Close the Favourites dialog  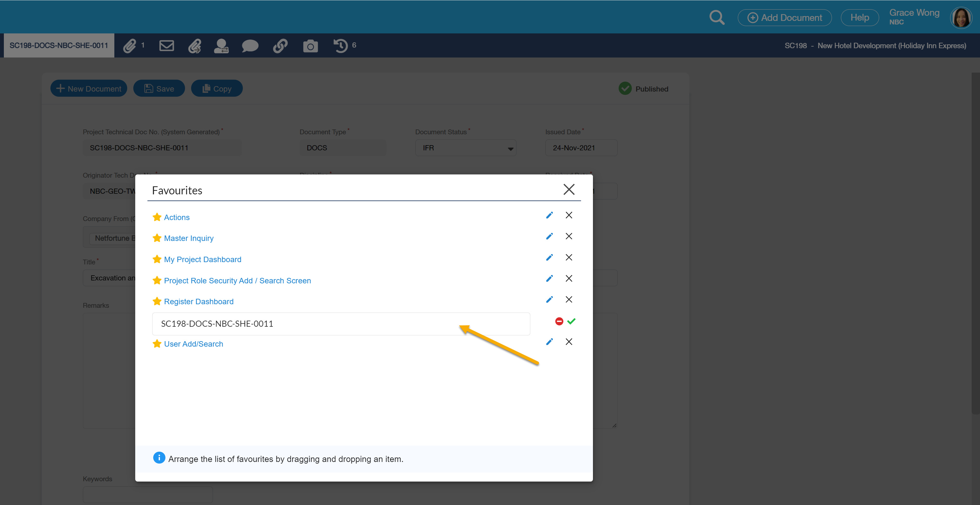pyautogui.click(x=569, y=189)
